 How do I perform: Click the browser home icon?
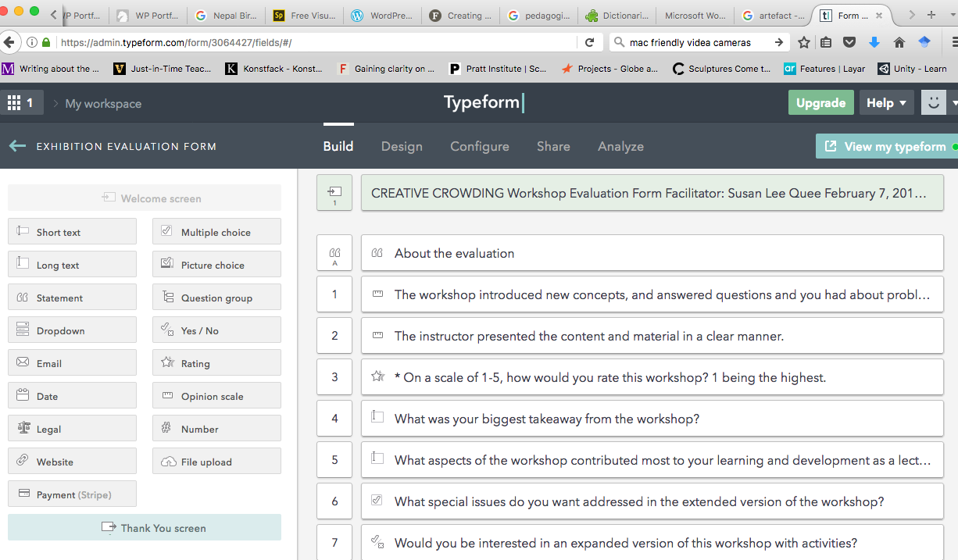pos(899,42)
